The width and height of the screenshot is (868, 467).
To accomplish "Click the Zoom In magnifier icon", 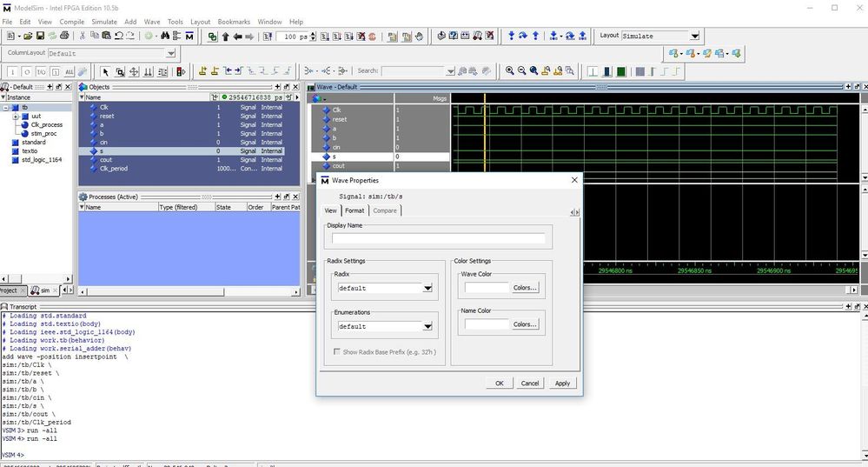I will pyautogui.click(x=510, y=71).
